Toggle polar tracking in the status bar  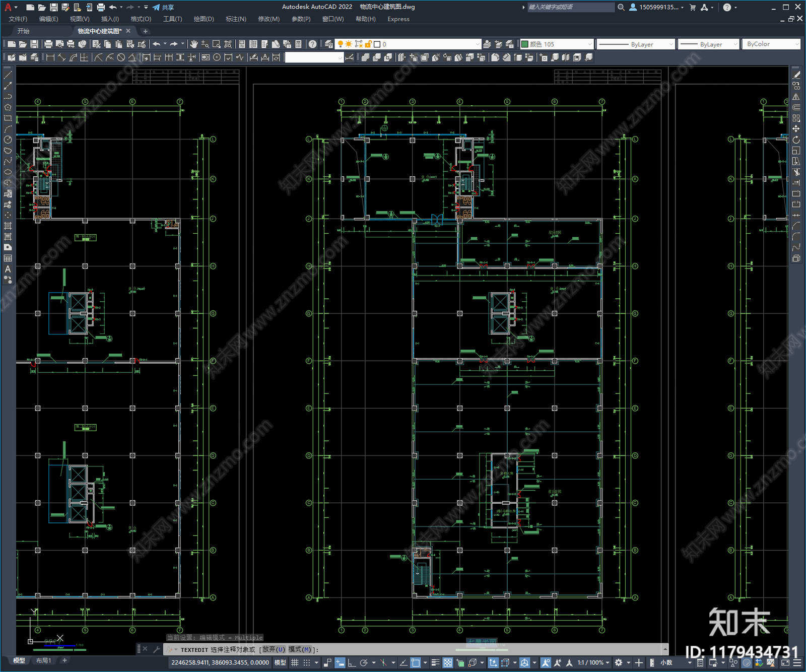click(364, 662)
